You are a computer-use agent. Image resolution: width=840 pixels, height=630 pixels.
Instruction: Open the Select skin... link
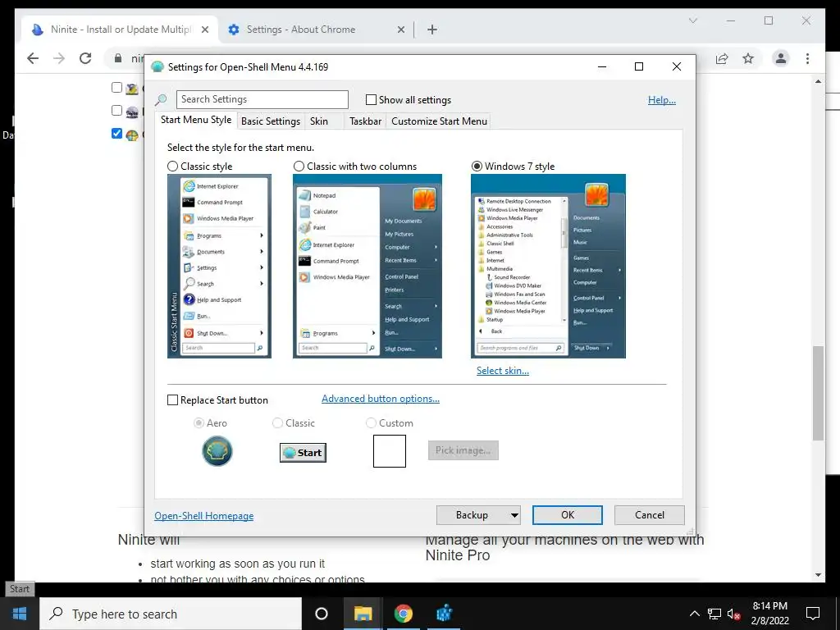point(503,370)
